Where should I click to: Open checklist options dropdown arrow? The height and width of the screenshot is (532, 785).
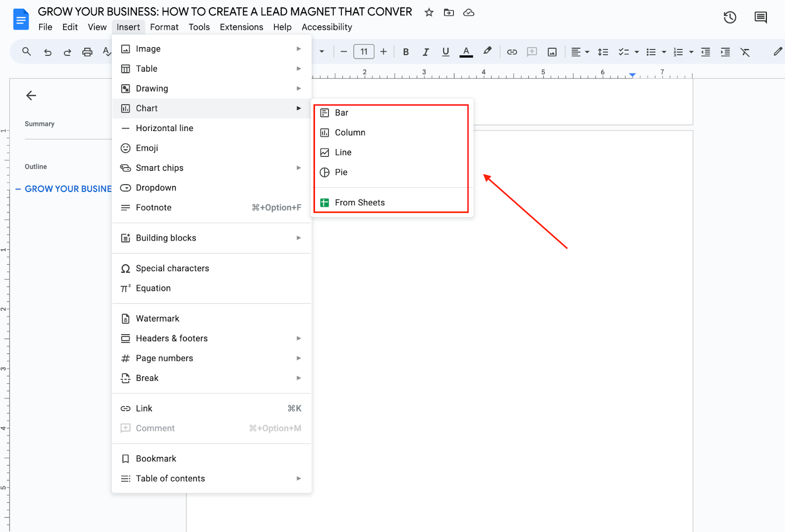point(637,52)
